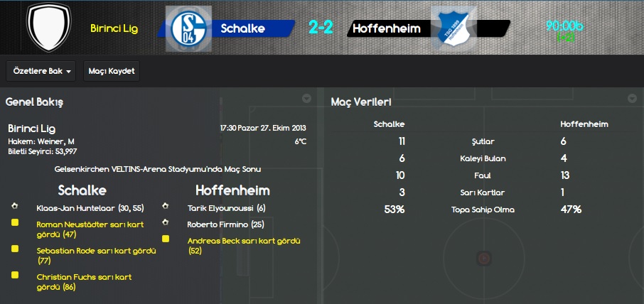The image size is (644, 304).
Task: Click the goal icon beside Tarik Elyounoussi
Action: coord(166,206)
